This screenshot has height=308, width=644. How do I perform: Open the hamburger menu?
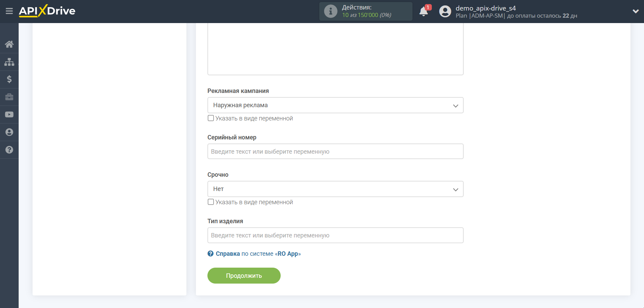[x=9, y=11]
